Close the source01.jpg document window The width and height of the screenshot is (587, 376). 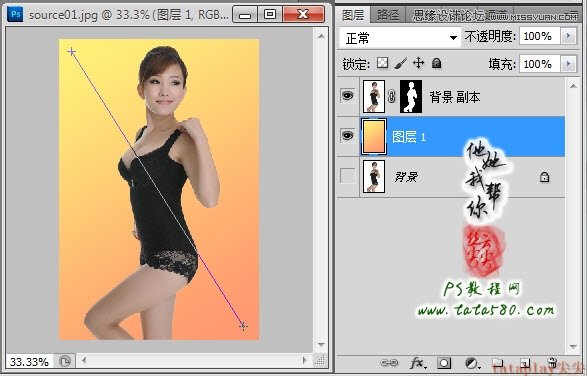[303, 15]
